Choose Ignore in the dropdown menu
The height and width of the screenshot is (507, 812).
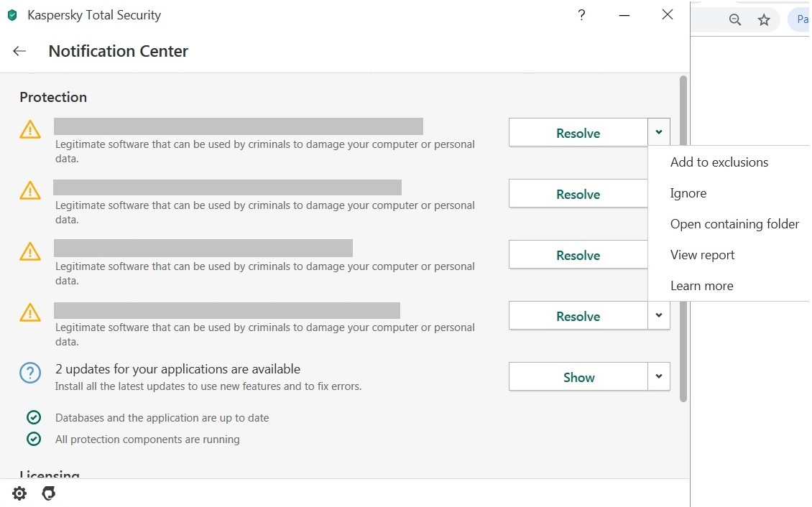688,193
